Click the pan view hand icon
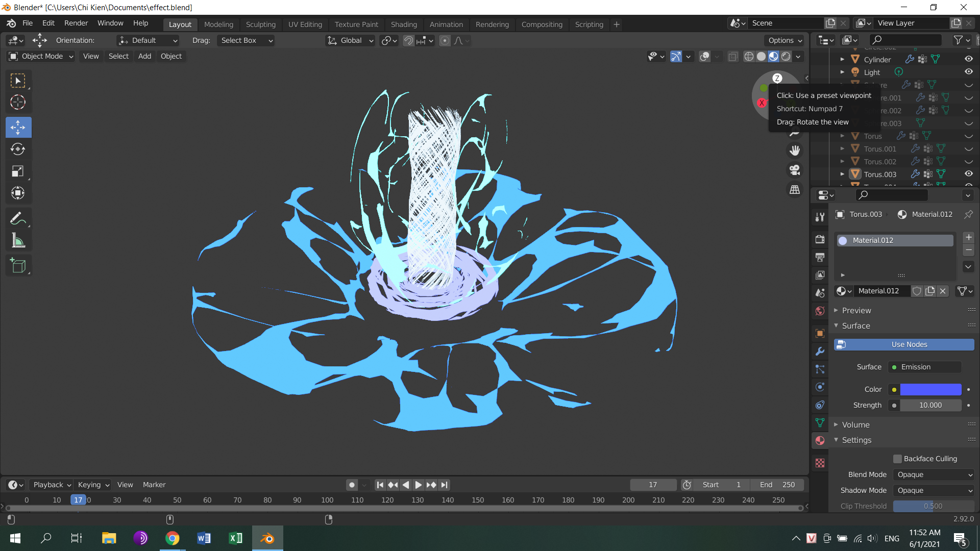The height and width of the screenshot is (551, 980). (x=795, y=151)
